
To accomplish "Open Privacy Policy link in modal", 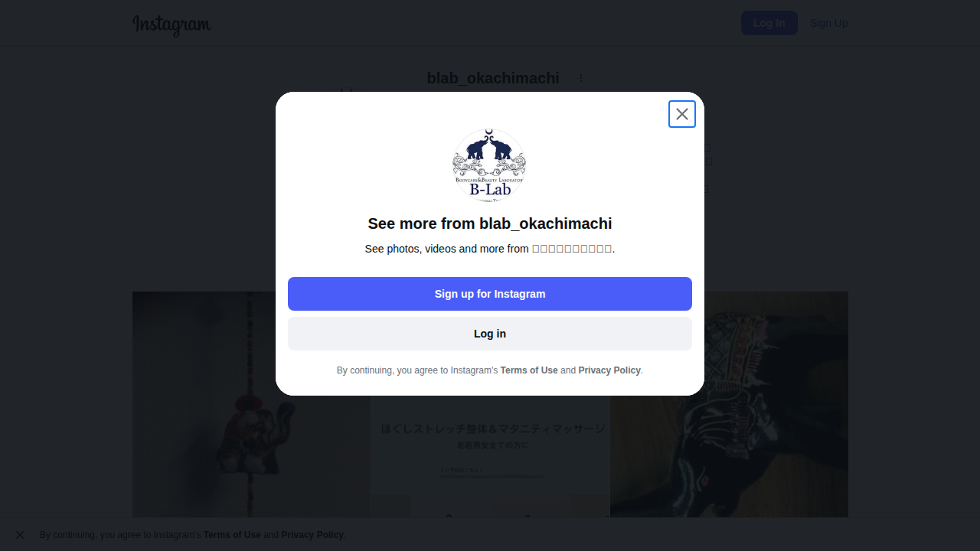I will [609, 370].
